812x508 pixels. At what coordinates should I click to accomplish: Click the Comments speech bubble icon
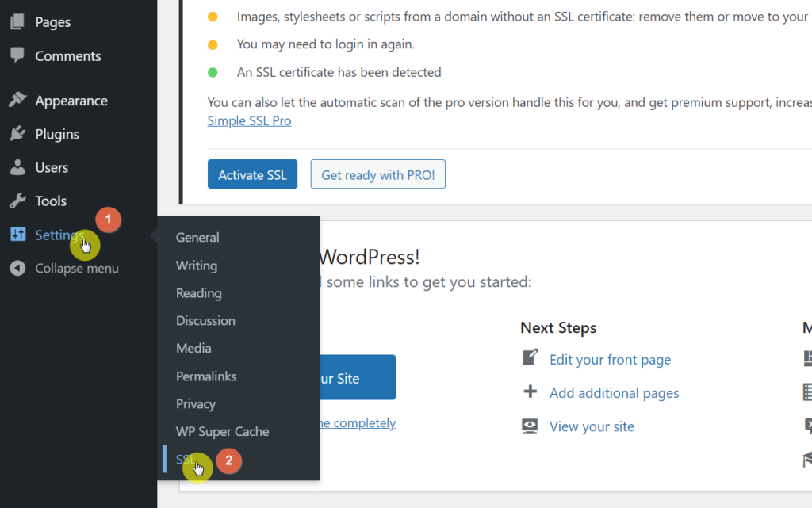17,55
